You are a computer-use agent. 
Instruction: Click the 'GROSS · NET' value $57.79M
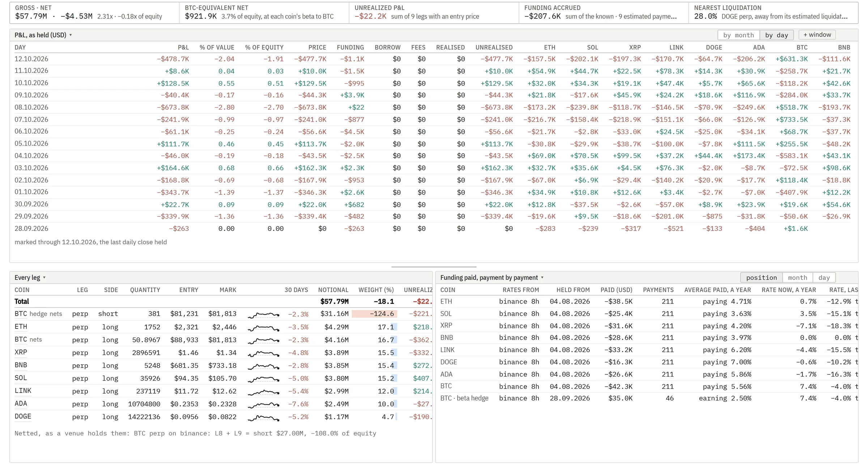31,16
